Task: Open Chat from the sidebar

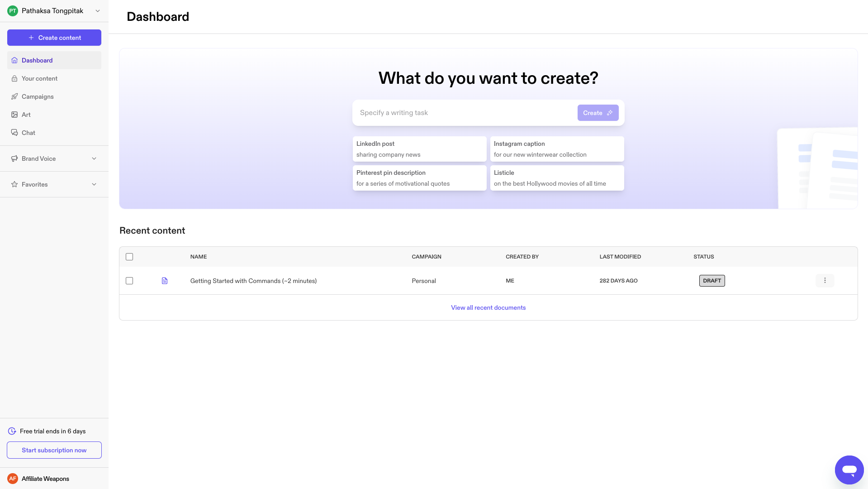Action: [28, 133]
